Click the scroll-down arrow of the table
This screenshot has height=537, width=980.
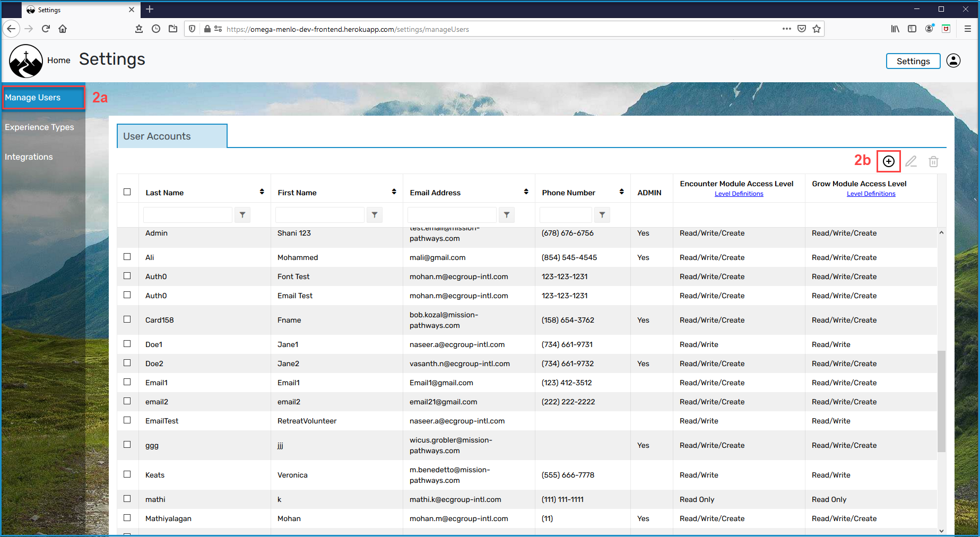tap(942, 531)
